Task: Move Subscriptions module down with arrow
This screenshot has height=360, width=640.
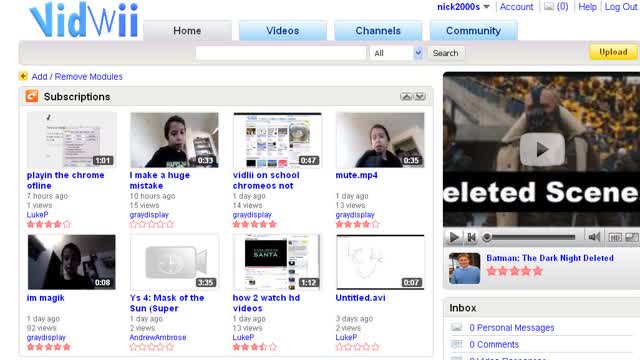Action: pos(420,96)
